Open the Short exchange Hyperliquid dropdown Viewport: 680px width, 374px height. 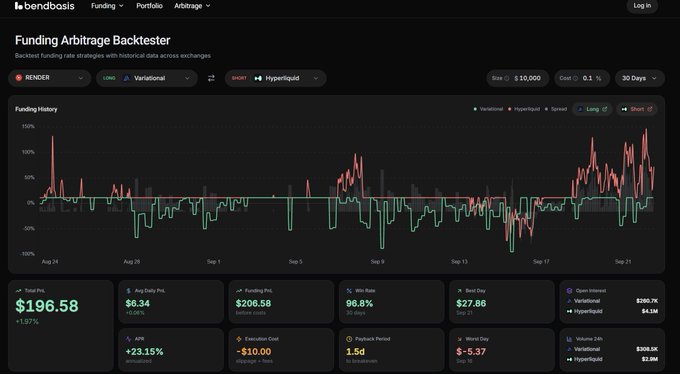pos(276,78)
